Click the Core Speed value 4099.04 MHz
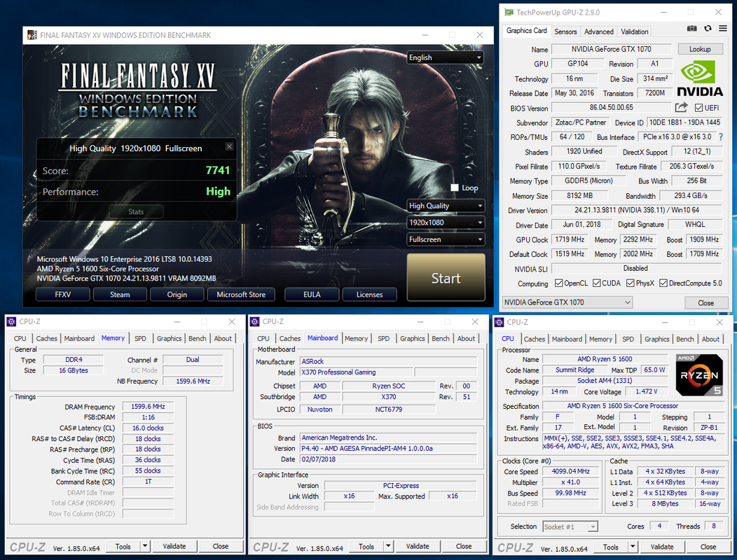737x560 pixels. tap(571, 471)
